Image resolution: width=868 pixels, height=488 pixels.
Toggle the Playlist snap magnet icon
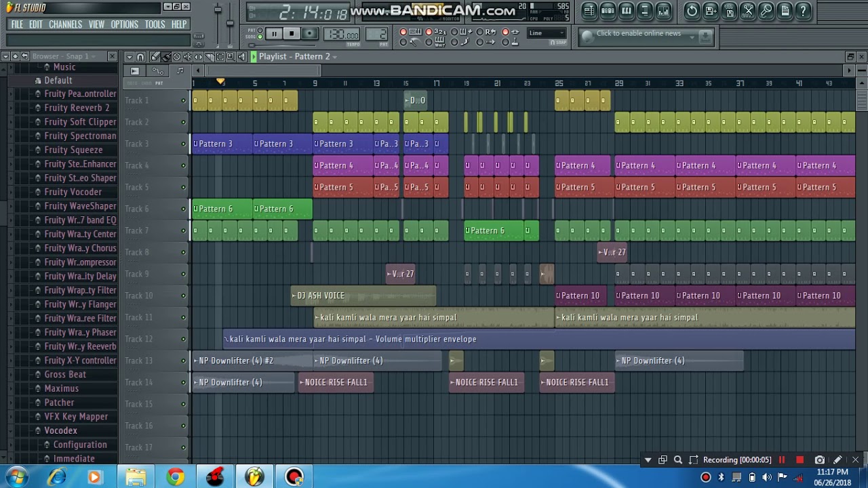point(140,57)
